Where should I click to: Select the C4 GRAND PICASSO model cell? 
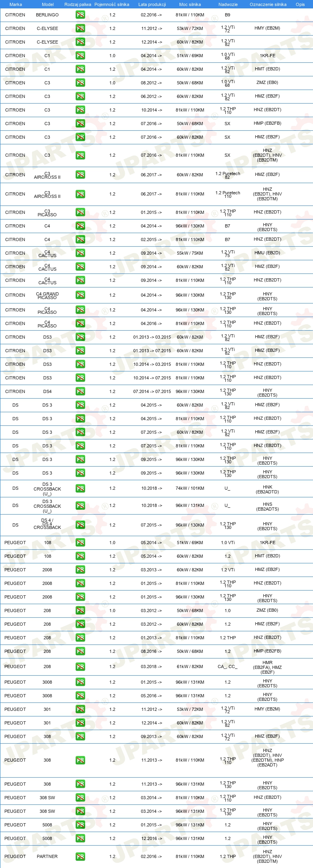(x=47, y=295)
